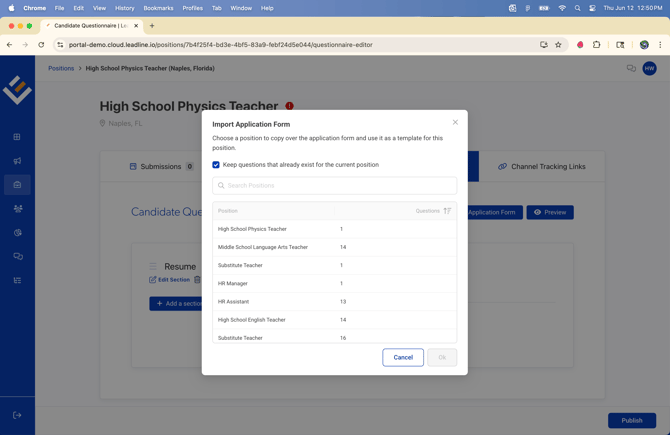
Task: Sort positions by Questions column icon
Action: click(447, 211)
